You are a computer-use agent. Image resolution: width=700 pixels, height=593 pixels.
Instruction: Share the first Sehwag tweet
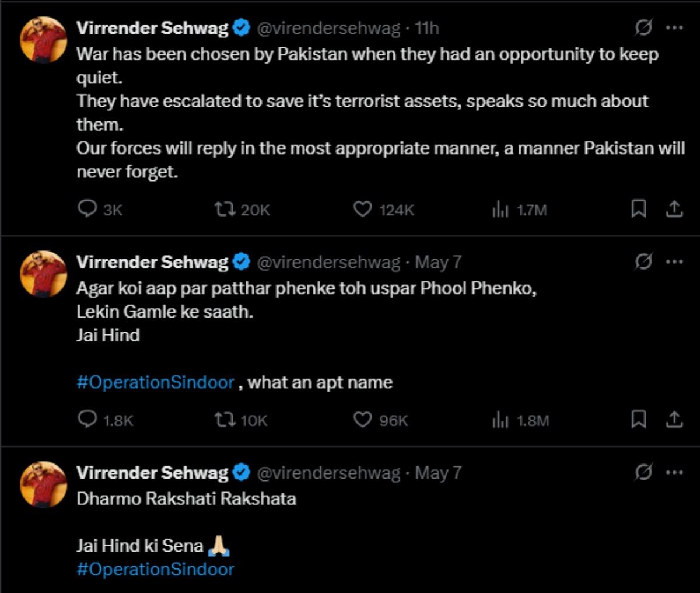(675, 208)
